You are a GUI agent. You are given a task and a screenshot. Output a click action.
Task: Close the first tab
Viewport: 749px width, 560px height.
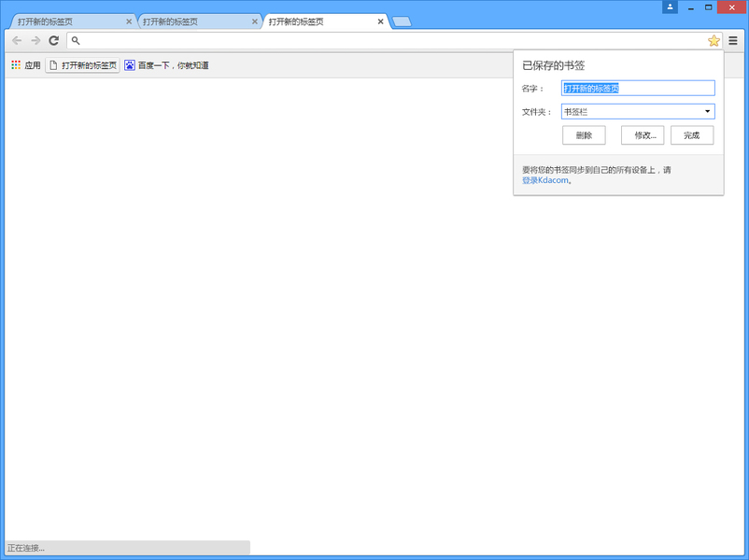[129, 21]
